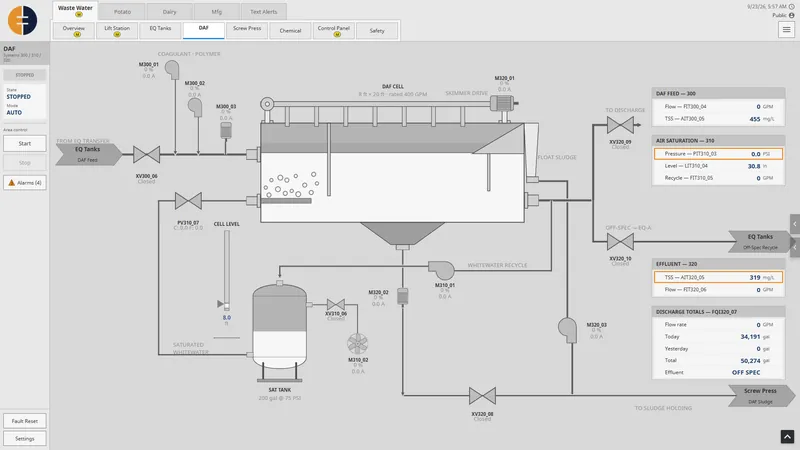Image resolution: width=800 pixels, height=450 pixels.
Task: Click the Pressure PIT310_03 reading row
Action: tap(718, 154)
